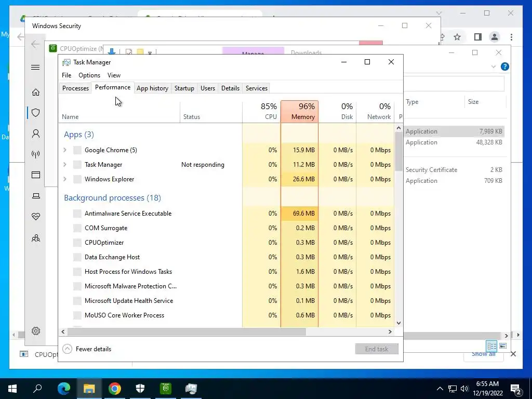Image resolution: width=532 pixels, height=399 pixels.
Task: Switch to Services tab
Action: click(x=257, y=88)
